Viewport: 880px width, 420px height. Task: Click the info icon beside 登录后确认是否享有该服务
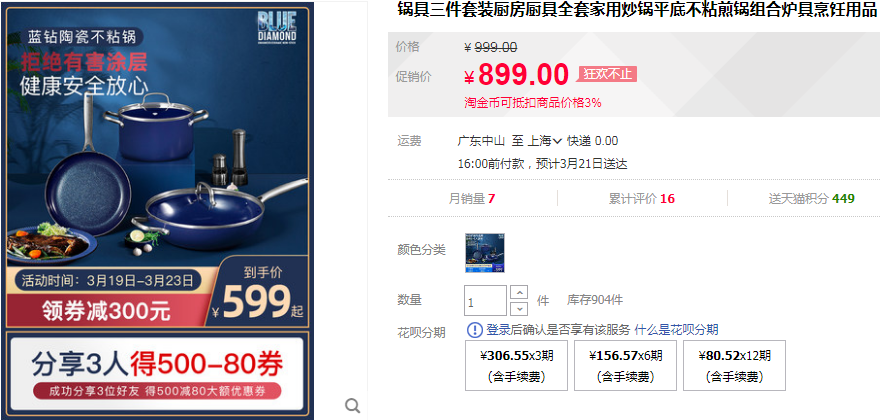(x=474, y=330)
